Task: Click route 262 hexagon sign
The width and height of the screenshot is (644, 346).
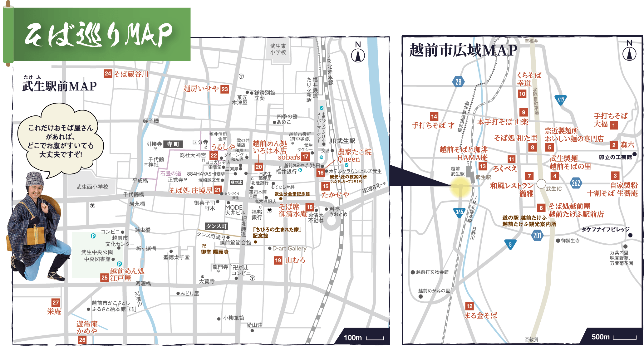Action: (576, 183)
